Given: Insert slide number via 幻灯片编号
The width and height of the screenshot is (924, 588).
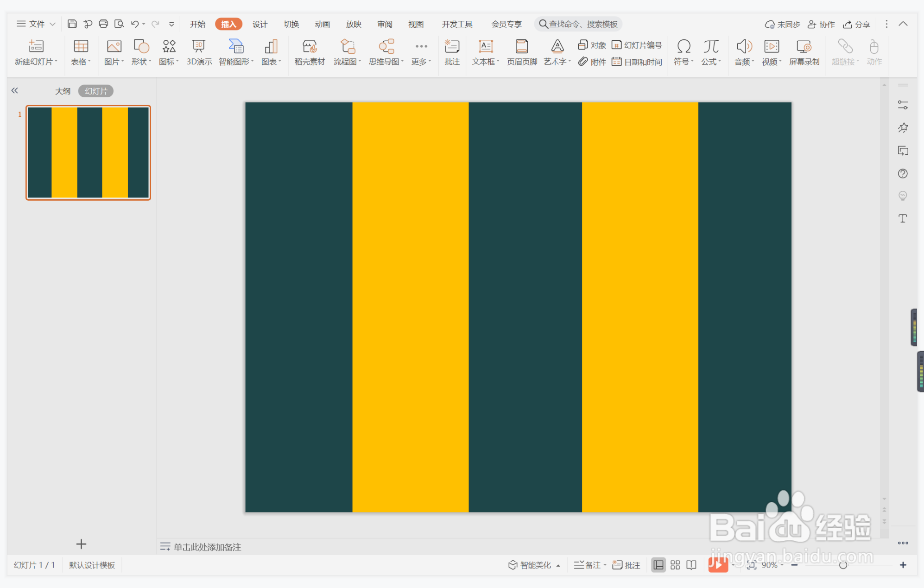Looking at the screenshot, I should click(637, 45).
